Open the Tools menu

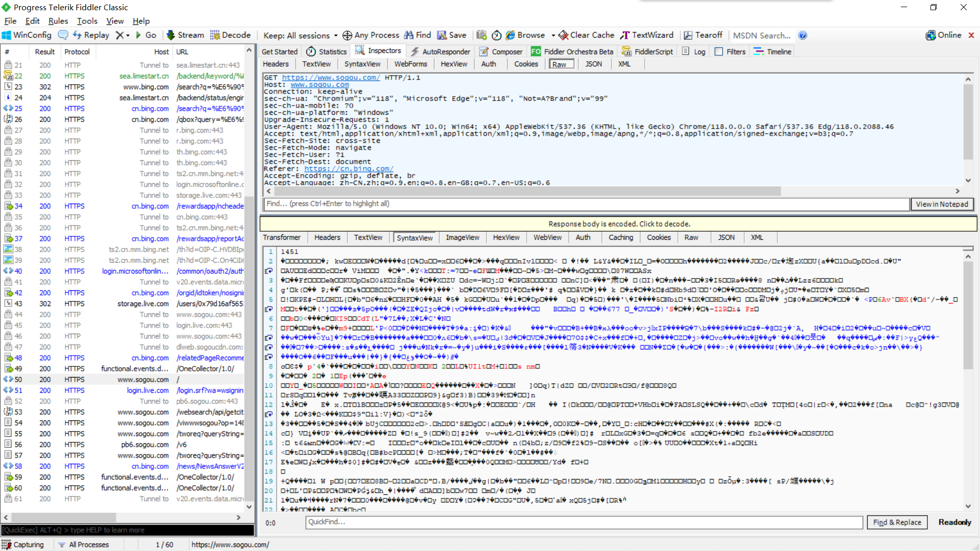pos(87,21)
